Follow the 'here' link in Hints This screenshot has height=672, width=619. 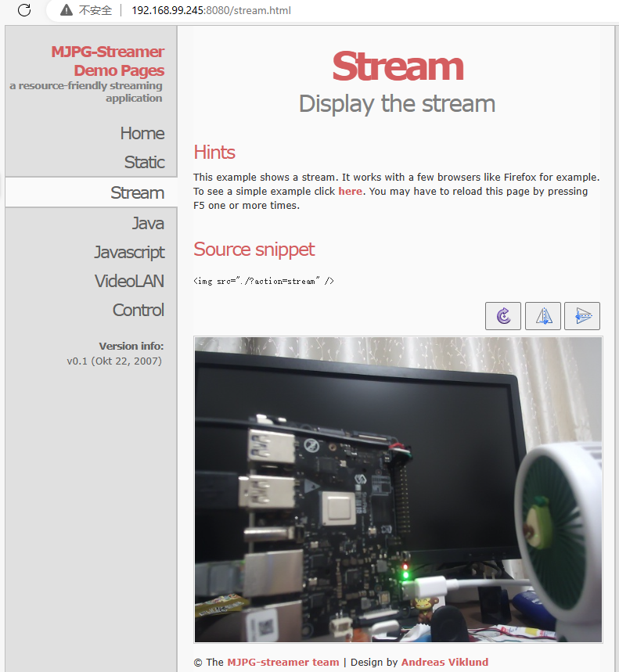[351, 191]
